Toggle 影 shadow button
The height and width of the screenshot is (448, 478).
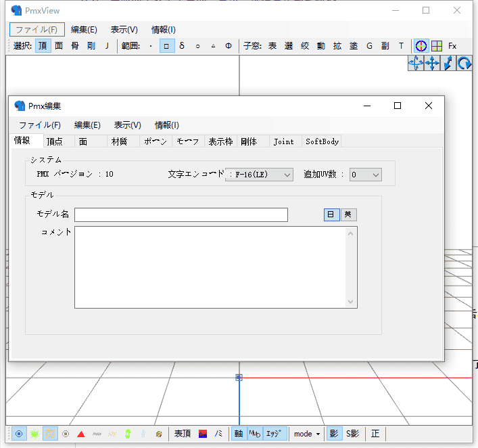coord(334,434)
